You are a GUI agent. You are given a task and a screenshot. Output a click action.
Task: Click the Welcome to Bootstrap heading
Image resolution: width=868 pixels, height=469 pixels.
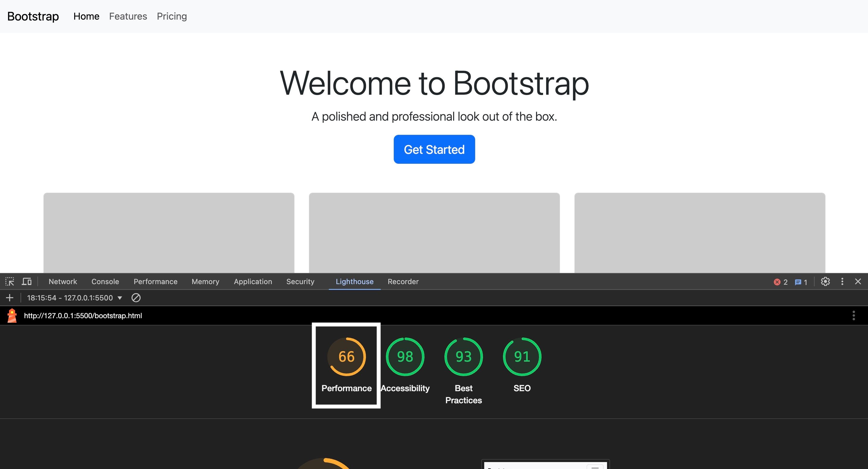[x=434, y=83]
